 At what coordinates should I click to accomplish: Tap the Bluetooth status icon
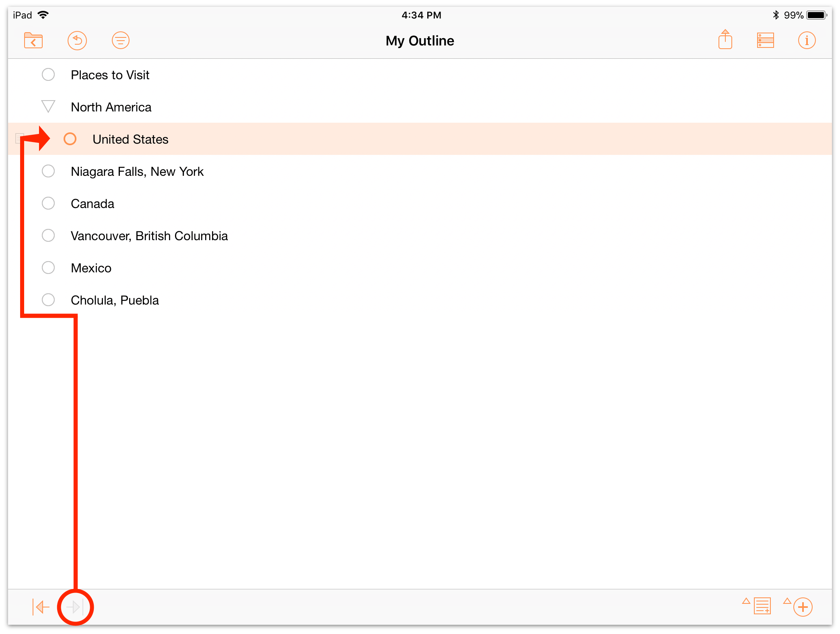click(776, 15)
